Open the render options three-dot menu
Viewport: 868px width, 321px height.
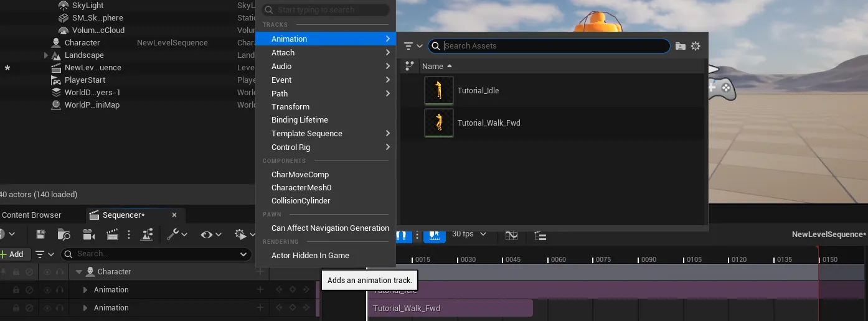[x=129, y=235]
